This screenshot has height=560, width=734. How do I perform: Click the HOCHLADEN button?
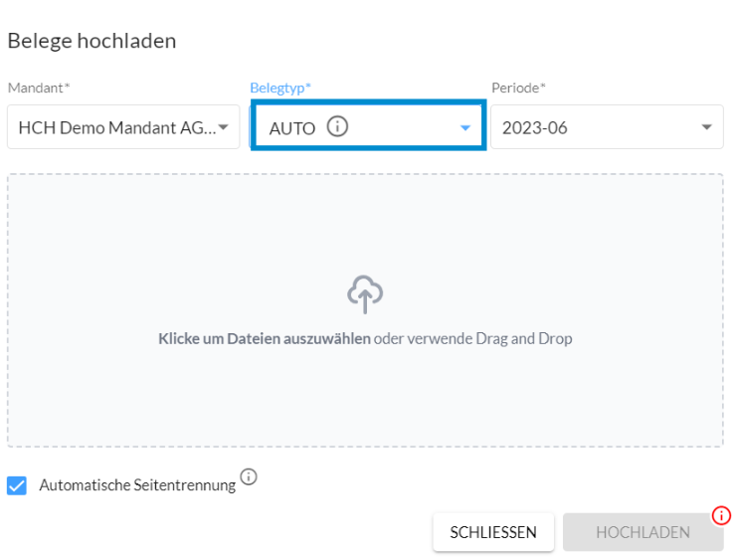click(643, 532)
